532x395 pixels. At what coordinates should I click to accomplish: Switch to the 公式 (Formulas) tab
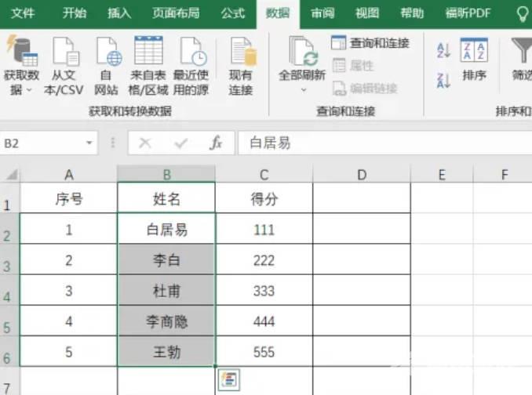tap(232, 13)
